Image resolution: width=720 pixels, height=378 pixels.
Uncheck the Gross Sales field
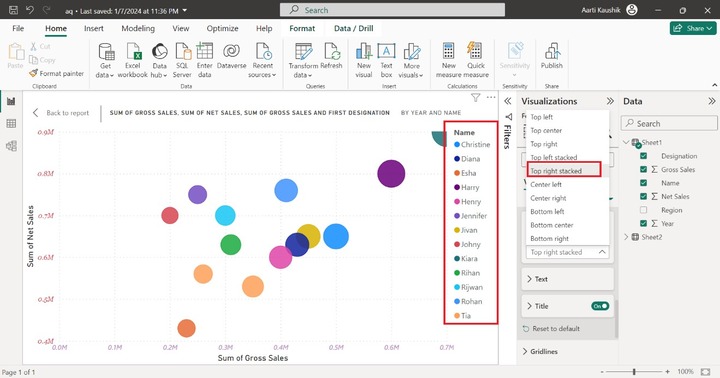(643, 169)
